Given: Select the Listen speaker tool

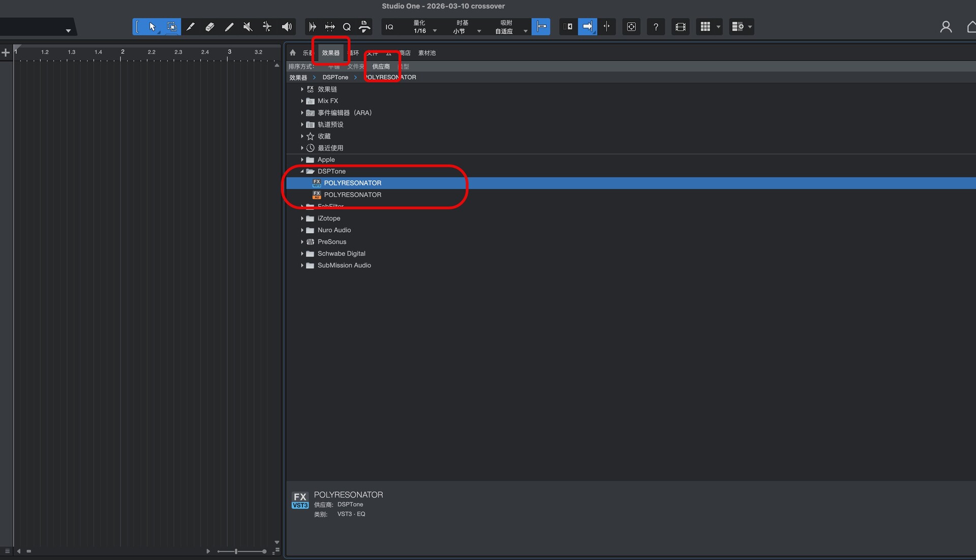Looking at the screenshot, I should 287,27.
